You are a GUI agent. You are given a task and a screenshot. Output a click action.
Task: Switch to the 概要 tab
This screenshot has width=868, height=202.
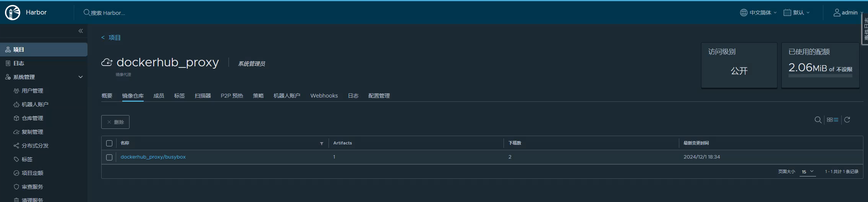tap(107, 96)
